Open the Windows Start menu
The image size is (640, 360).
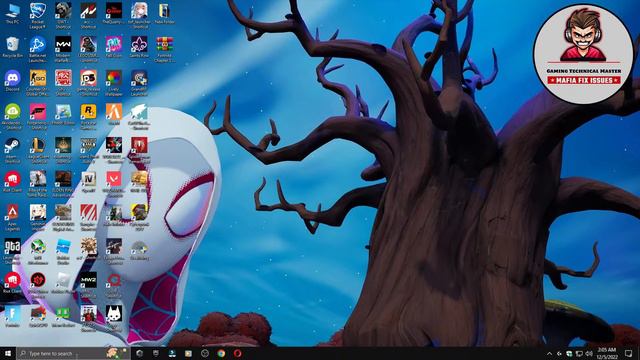(x=8, y=353)
